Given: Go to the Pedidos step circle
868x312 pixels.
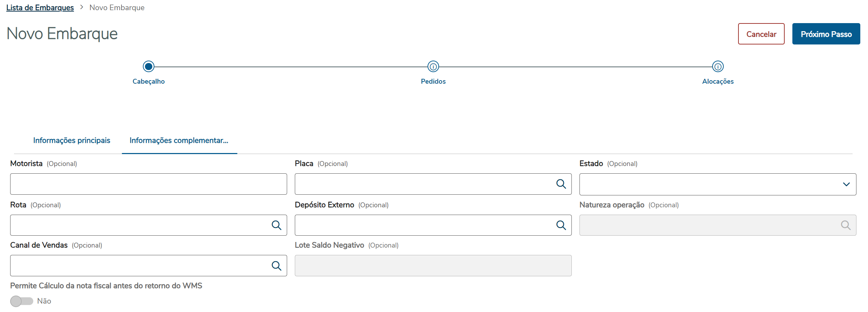Looking at the screenshot, I should 433,66.
